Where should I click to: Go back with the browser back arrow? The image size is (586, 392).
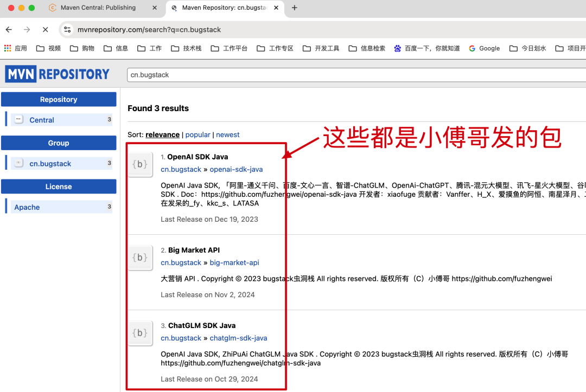pos(9,29)
